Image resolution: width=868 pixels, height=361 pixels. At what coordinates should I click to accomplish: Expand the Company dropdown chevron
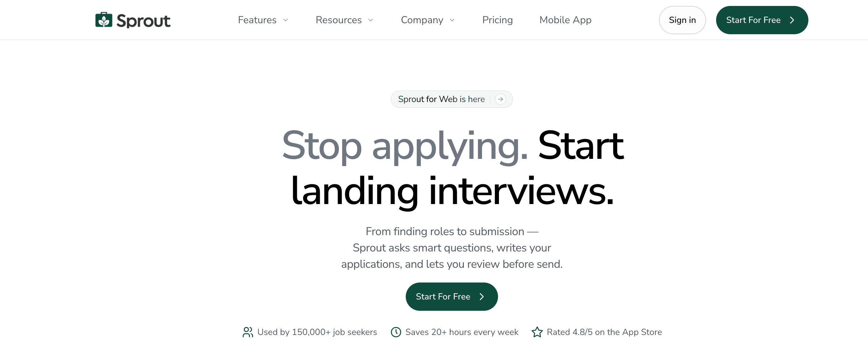452,20
